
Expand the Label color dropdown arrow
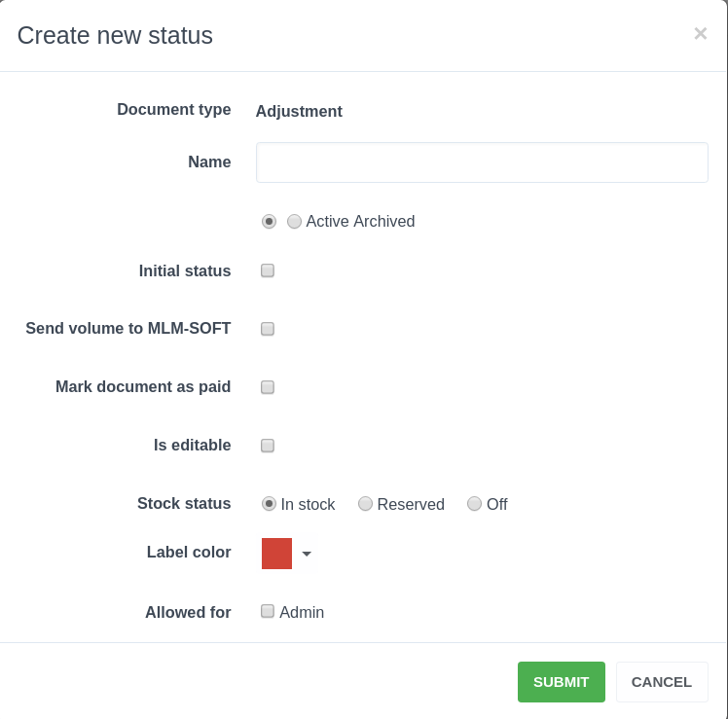coord(307,554)
